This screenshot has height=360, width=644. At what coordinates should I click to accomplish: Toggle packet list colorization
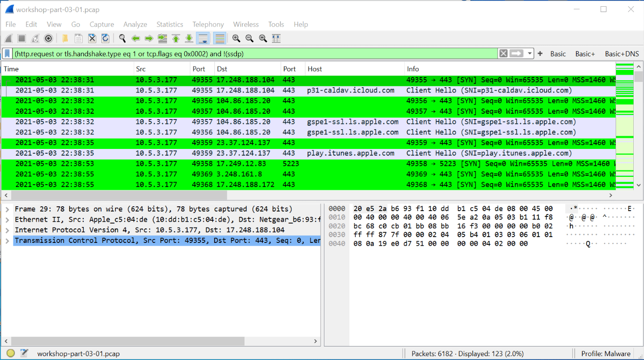click(x=219, y=39)
